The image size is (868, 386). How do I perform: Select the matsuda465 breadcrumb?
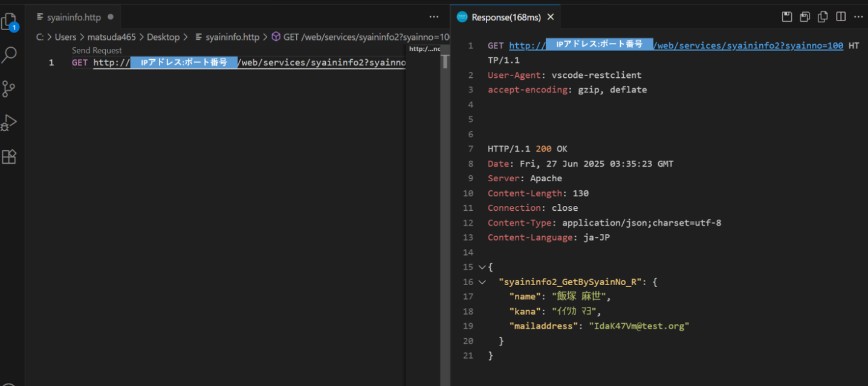[111, 37]
